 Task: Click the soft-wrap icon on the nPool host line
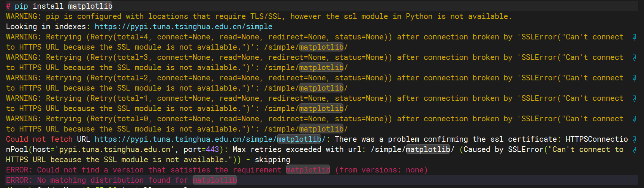coord(634,150)
